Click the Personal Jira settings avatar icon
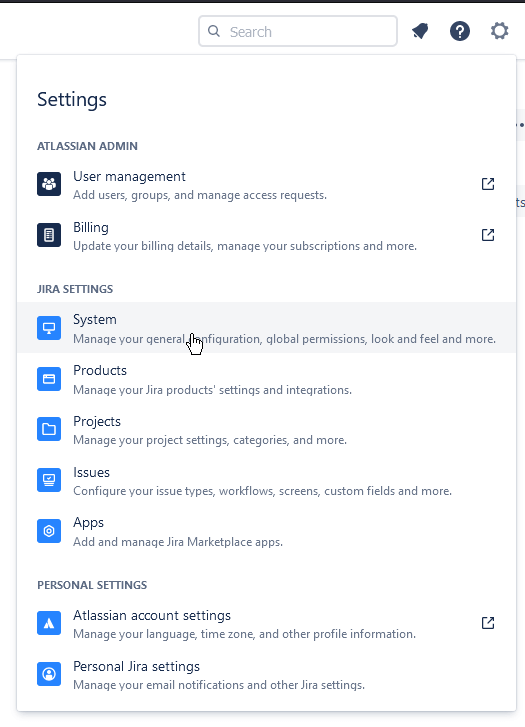The width and height of the screenshot is (525, 727). click(49, 674)
